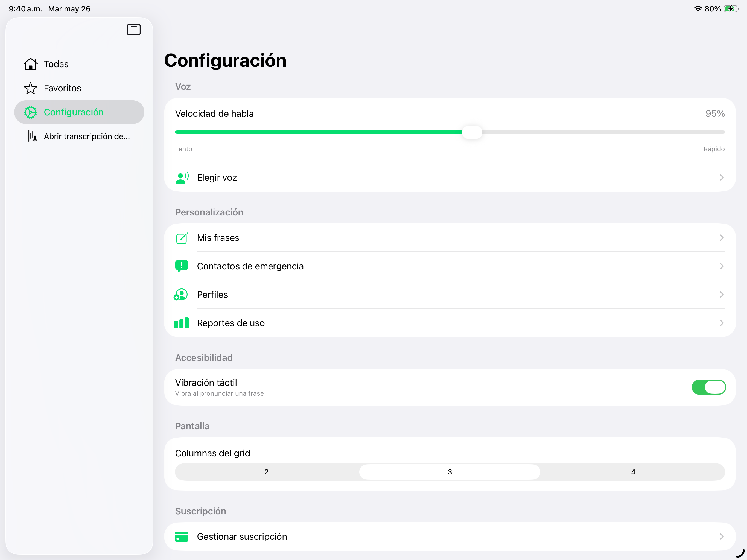Expand Mis frases chevron arrow
The height and width of the screenshot is (560, 747).
click(x=722, y=238)
